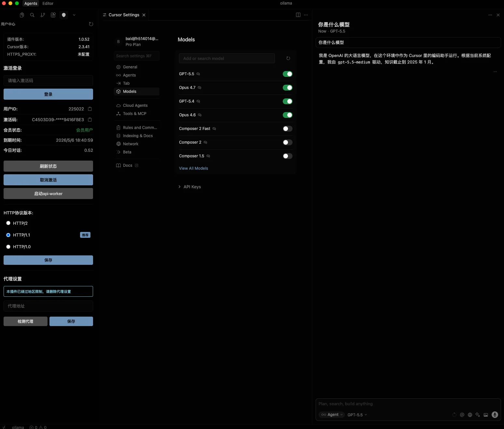Enable the Composer 2 Fast model toggle
This screenshot has height=429, width=504.
coord(288,129)
